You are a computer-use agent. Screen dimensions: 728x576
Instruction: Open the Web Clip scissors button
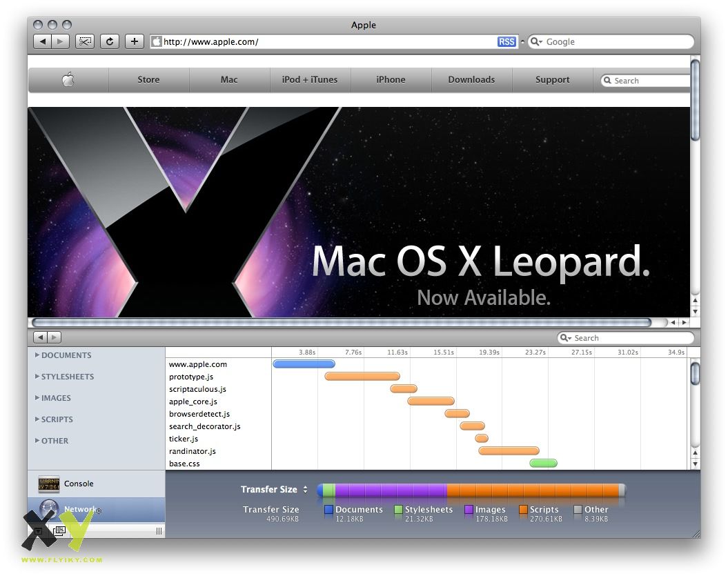coord(85,42)
